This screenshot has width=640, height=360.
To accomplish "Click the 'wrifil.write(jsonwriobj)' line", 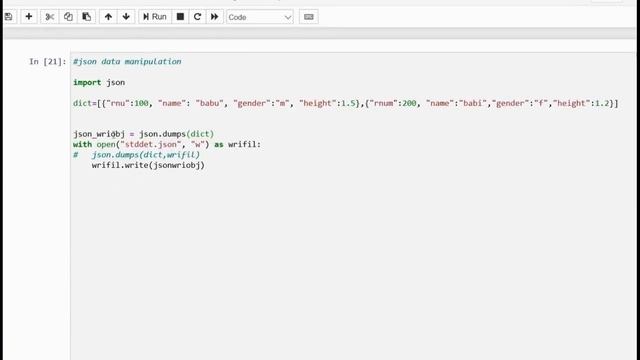I will (x=148, y=165).
